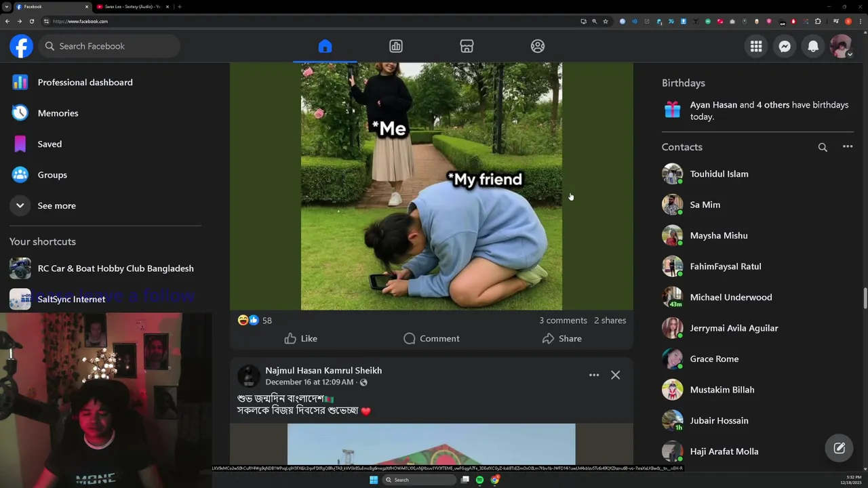Open the birthdays notice for Ayan Hasan

click(x=757, y=110)
